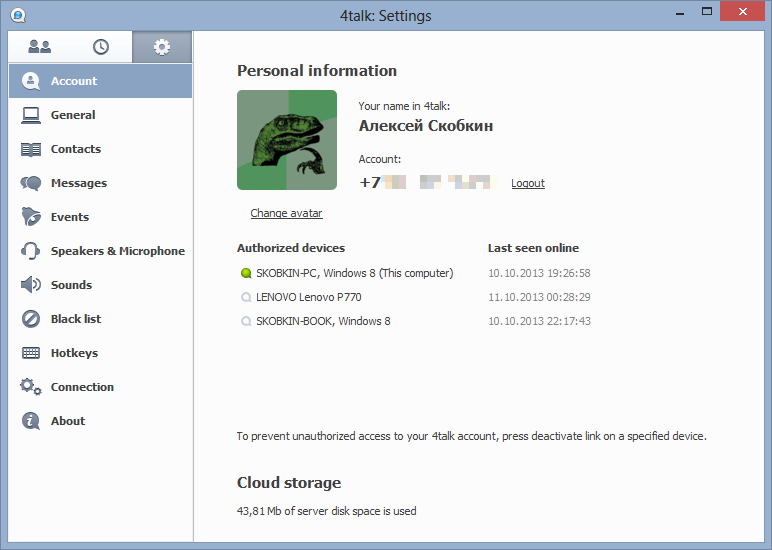Image resolution: width=772 pixels, height=550 pixels.
Task: Click the Hotkeys keyboard icon
Action: coord(31,353)
